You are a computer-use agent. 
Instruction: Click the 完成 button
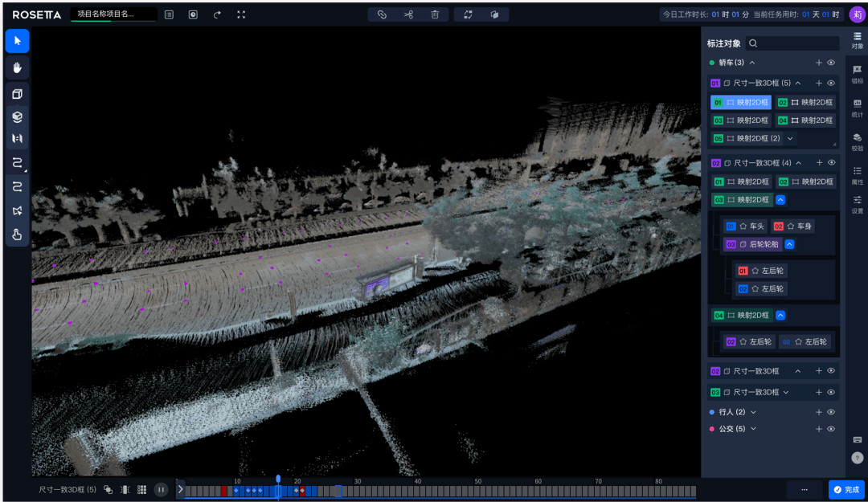point(846,490)
